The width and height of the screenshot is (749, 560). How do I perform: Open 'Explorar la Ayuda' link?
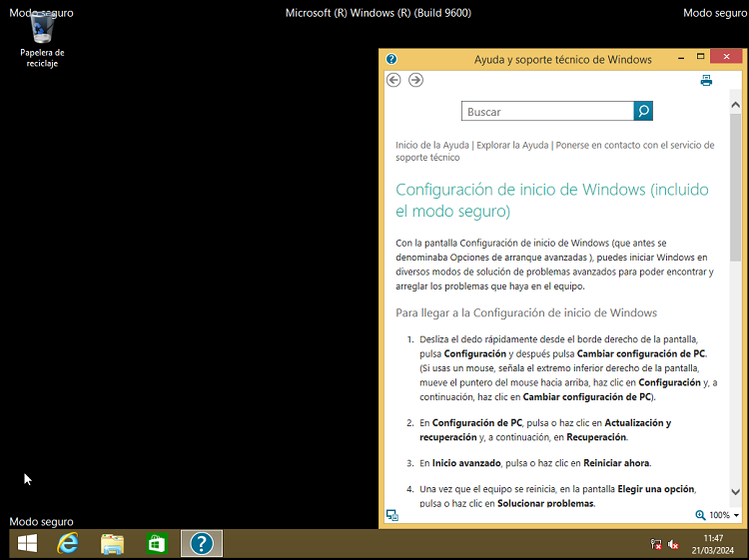pos(512,145)
